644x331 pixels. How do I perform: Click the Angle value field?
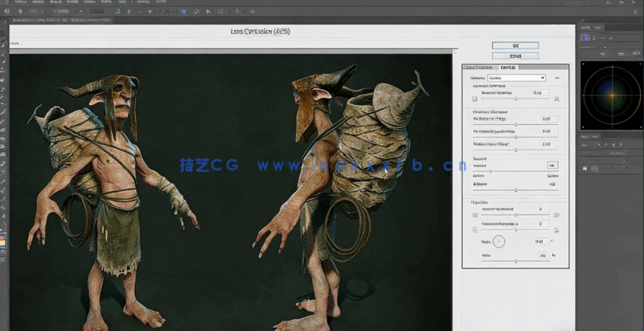[x=542, y=241]
